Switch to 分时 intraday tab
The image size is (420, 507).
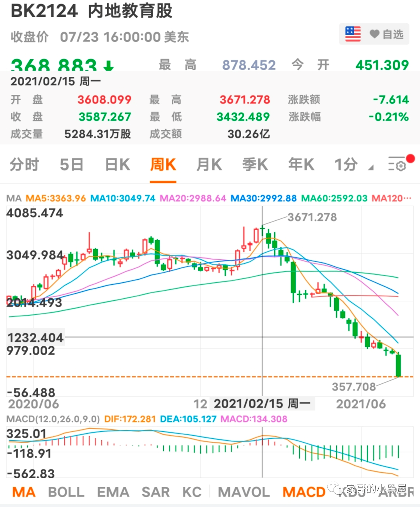click(25, 165)
